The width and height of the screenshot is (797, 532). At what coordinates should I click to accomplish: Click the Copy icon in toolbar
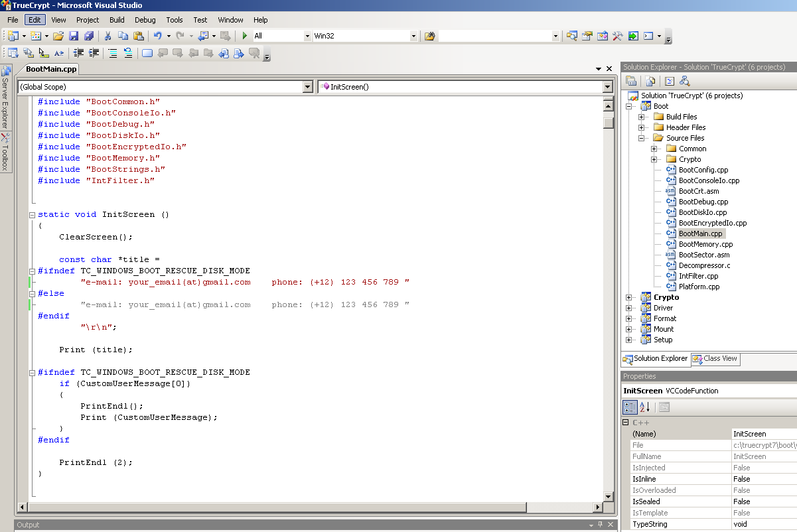coord(123,36)
